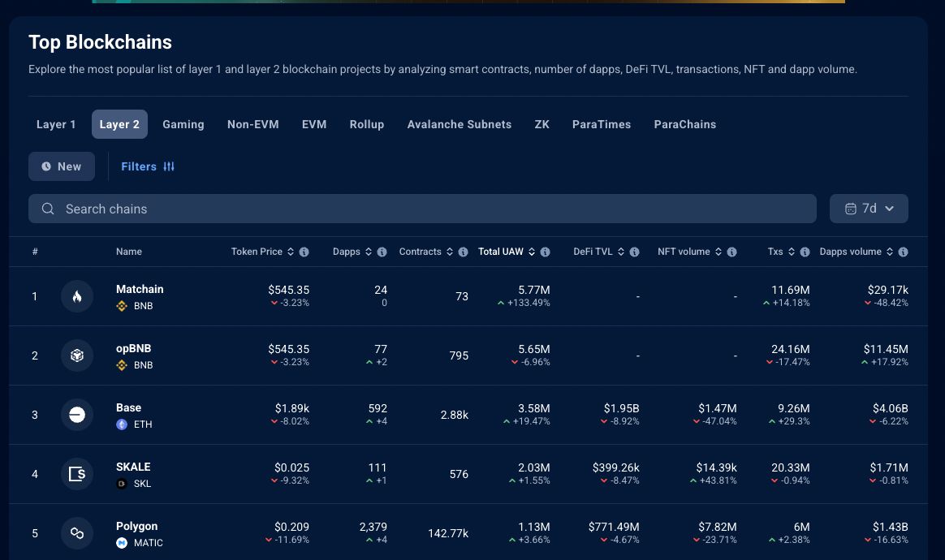The image size is (945, 560).
Task: Open the 7d time range dropdown
Action: (869, 209)
